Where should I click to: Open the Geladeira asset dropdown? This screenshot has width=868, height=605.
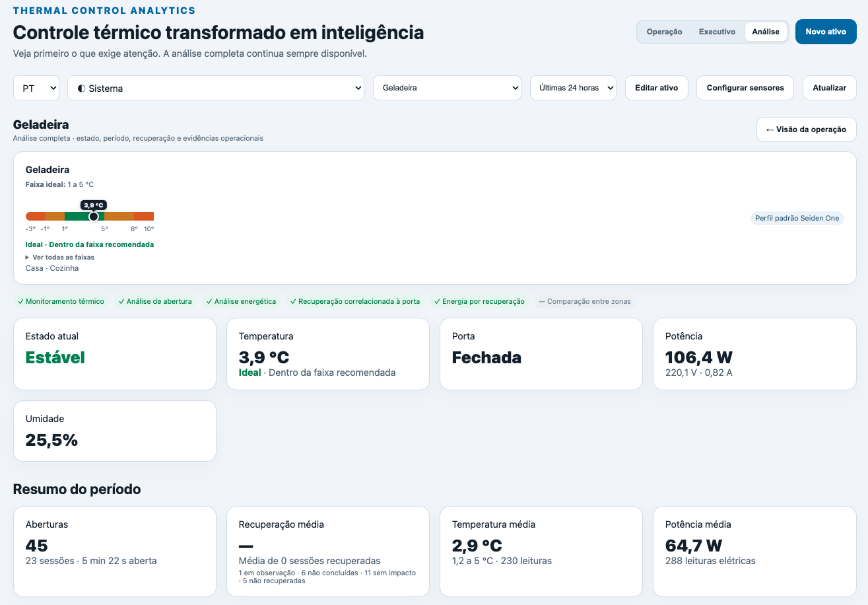(448, 88)
